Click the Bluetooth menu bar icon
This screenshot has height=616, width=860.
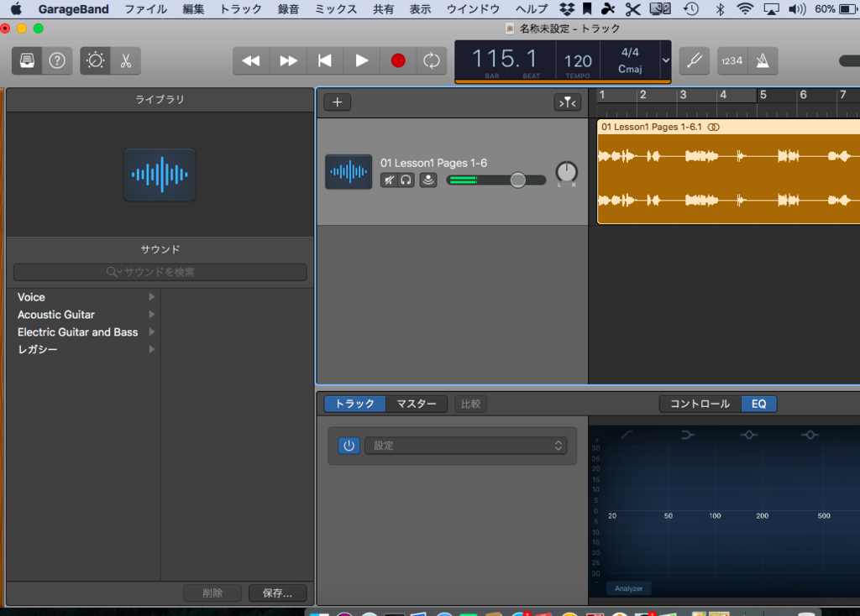click(721, 8)
